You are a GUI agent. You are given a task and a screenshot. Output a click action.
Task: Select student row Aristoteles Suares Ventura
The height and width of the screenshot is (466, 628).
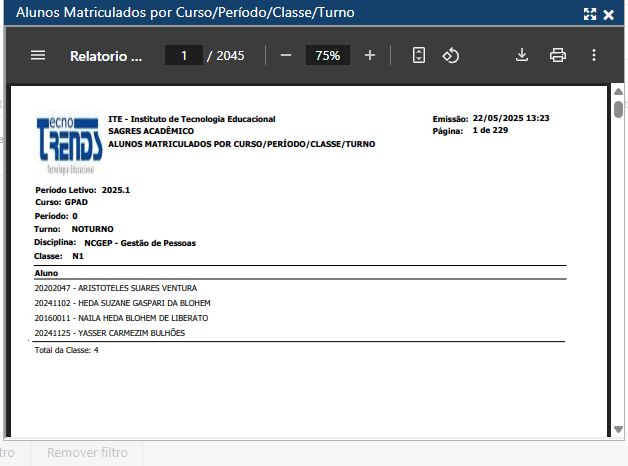point(115,288)
